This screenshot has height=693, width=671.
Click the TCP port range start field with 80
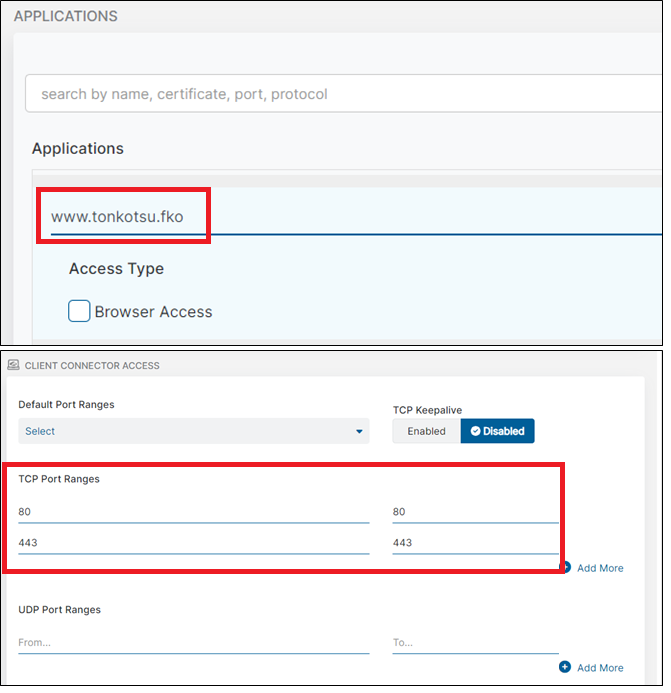tap(193, 512)
